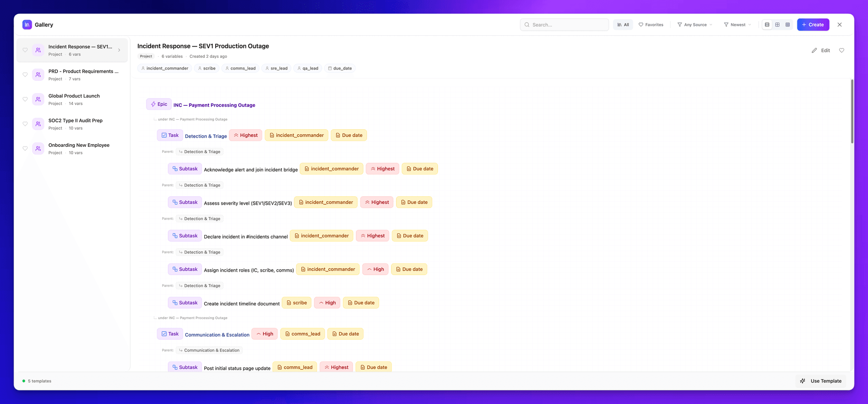Click the Incident Response project avatar icon
The width and height of the screenshot is (868, 404).
[38, 50]
